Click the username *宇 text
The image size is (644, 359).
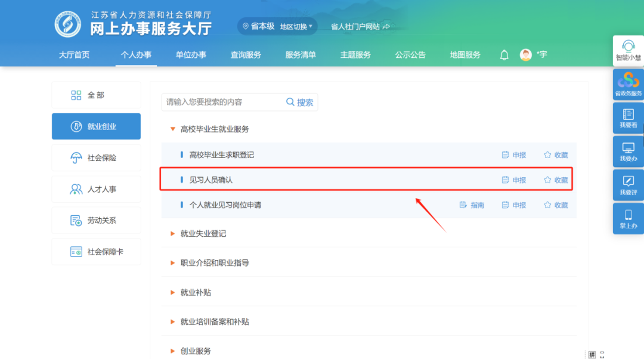[541, 55]
